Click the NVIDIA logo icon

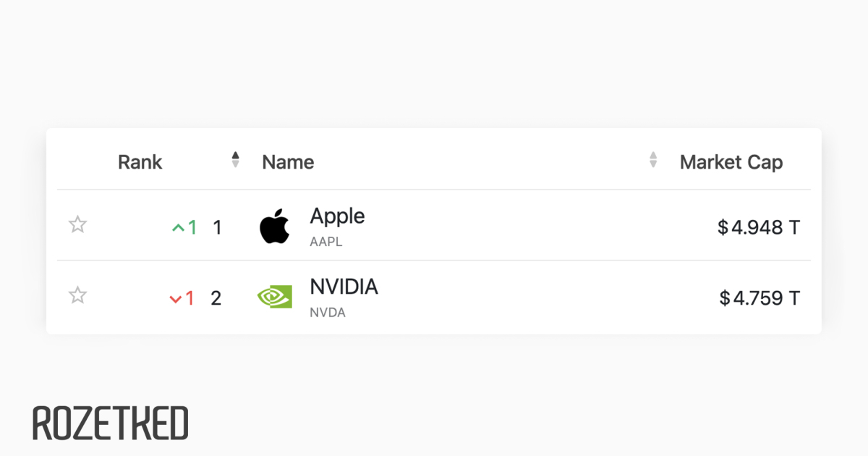275,296
